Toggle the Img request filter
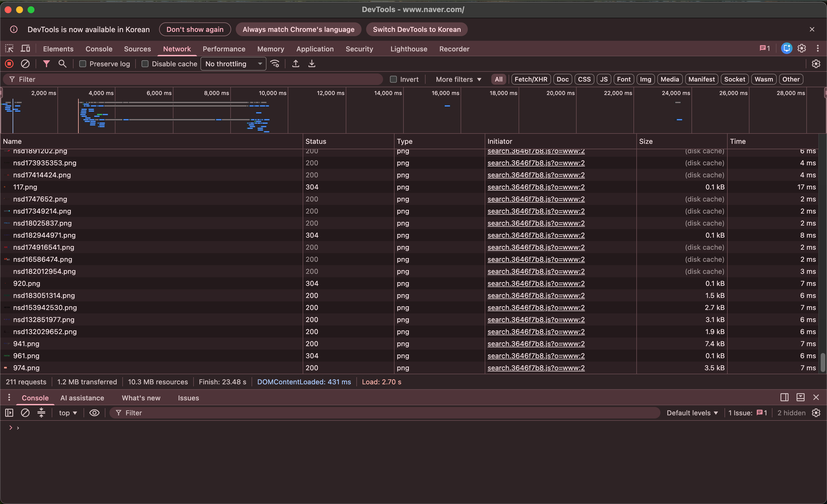This screenshot has width=827, height=504. click(x=645, y=79)
